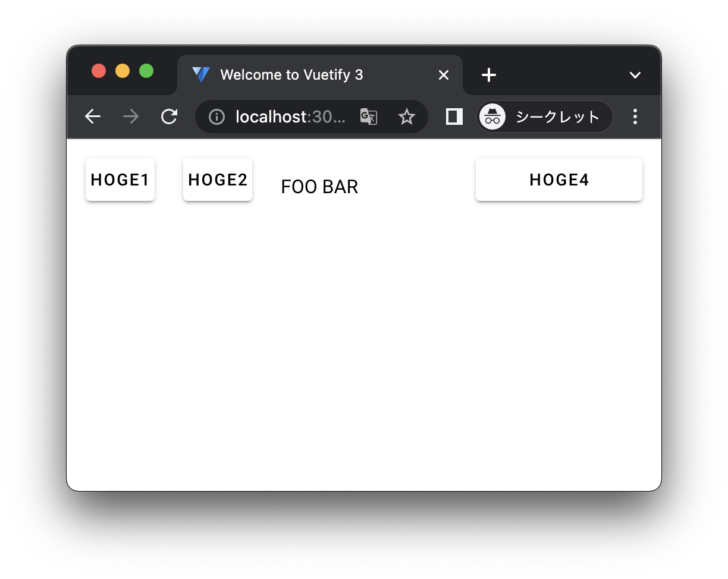Viewport: 728px width, 579px height.
Task: Select the Welcome to Vuetify 3 tab
Action: [x=320, y=75]
